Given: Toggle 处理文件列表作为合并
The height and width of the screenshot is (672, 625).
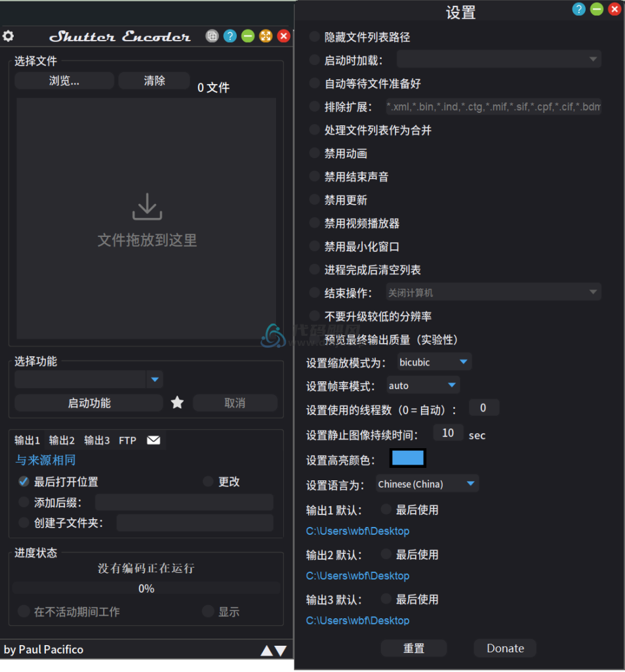Looking at the screenshot, I should [314, 130].
